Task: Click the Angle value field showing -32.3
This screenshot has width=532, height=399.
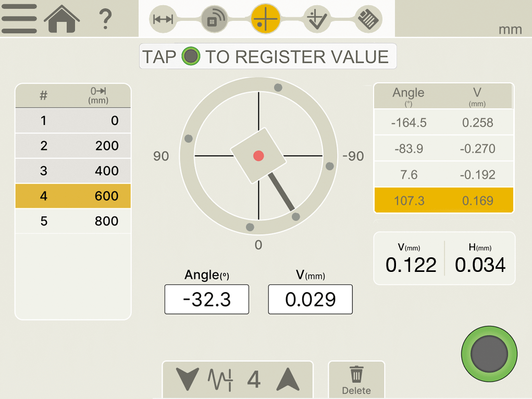Action: [206, 300]
